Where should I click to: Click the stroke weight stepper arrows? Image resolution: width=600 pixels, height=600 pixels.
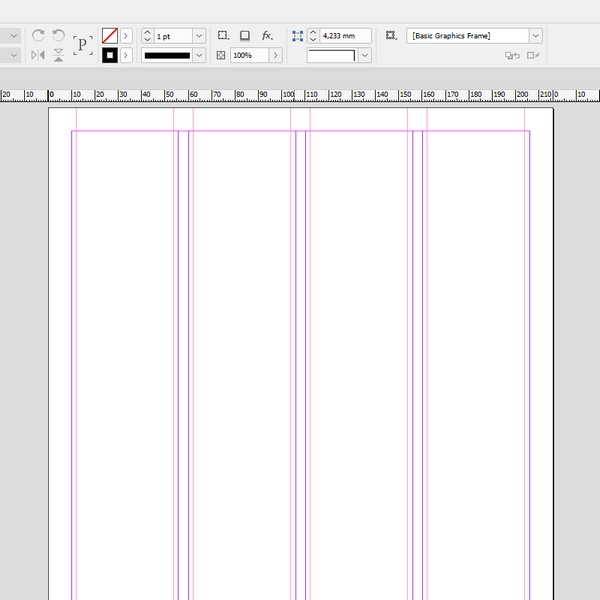pyautogui.click(x=147, y=36)
